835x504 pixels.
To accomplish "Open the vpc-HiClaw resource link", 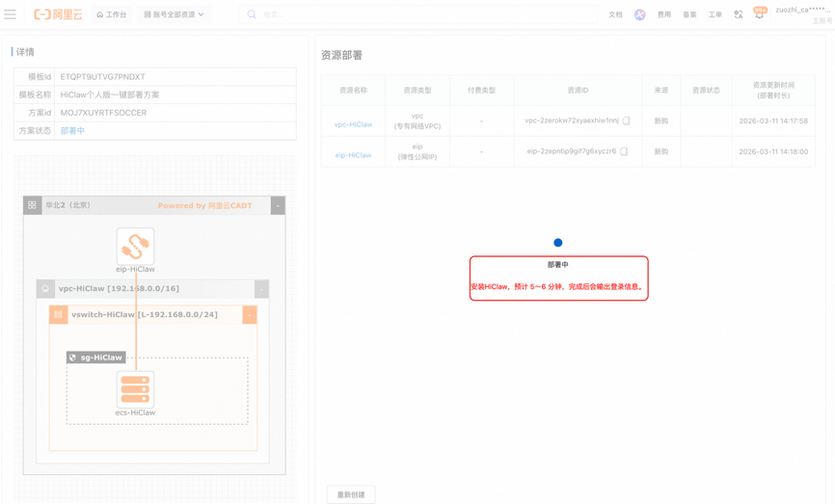I will (x=353, y=124).
